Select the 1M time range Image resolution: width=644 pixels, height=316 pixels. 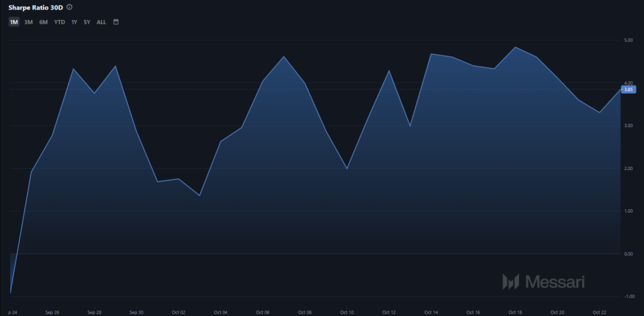click(x=14, y=22)
